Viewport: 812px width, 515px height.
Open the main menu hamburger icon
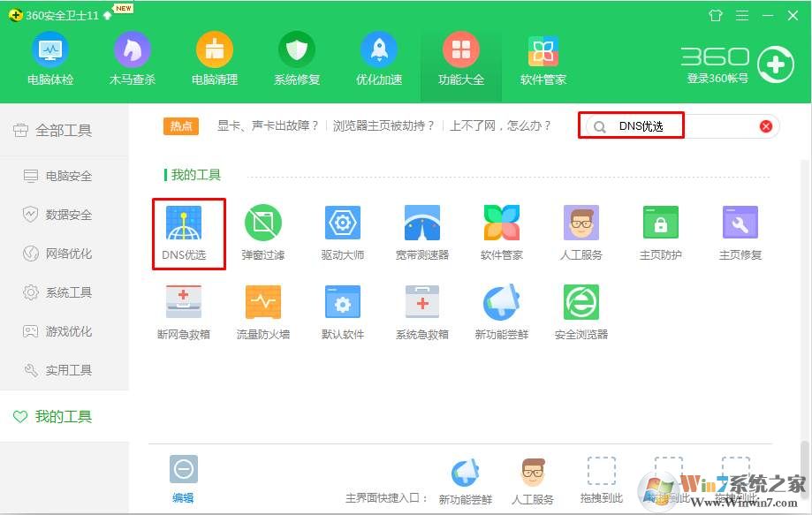coord(742,16)
